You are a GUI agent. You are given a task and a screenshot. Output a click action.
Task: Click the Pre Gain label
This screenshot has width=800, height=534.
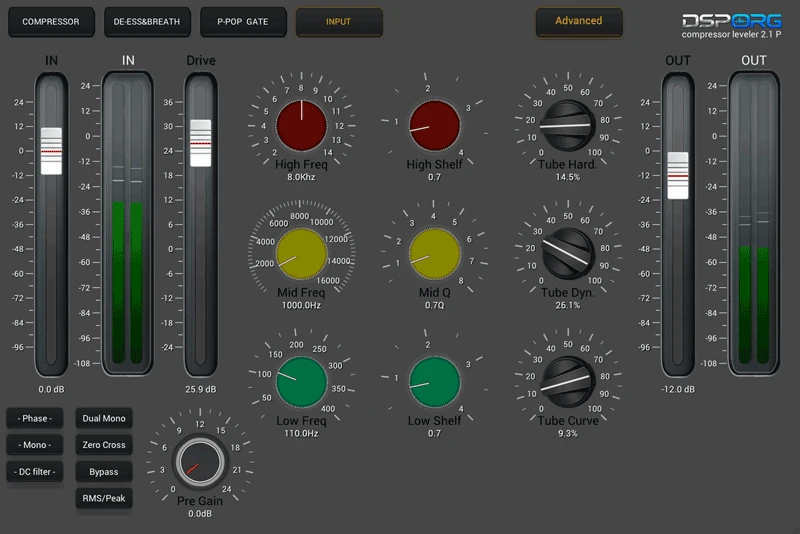point(200,501)
